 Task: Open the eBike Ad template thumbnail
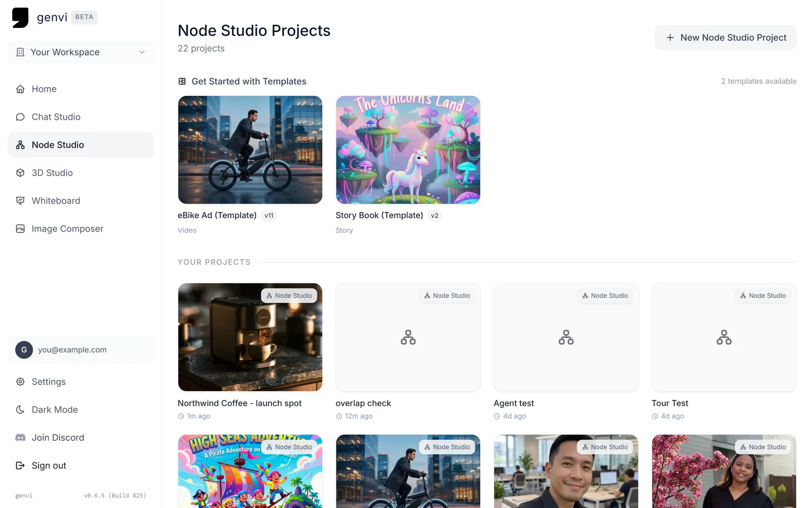tap(250, 150)
